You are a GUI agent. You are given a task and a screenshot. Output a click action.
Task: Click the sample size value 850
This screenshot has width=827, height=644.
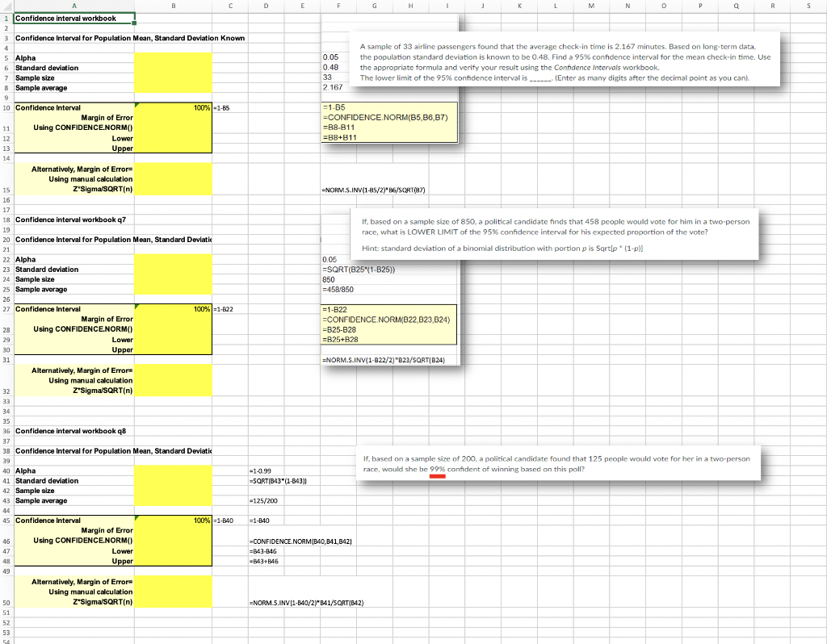tap(329, 279)
